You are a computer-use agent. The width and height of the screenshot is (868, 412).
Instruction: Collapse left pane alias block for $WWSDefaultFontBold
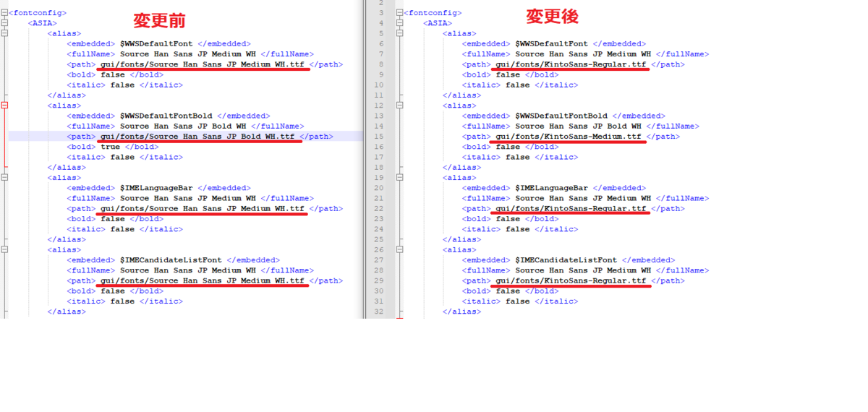tap(4, 106)
